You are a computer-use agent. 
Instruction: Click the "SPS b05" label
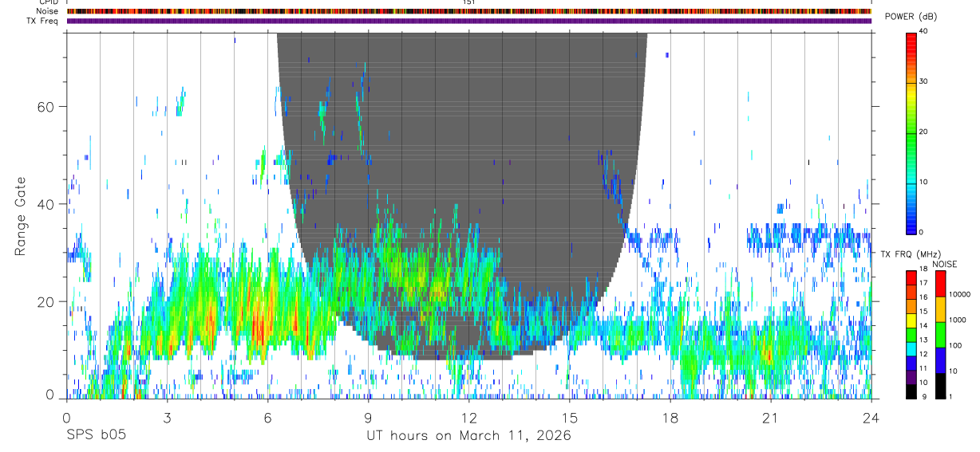[96, 435]
